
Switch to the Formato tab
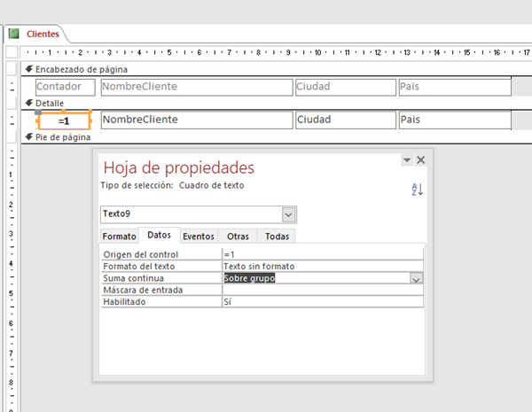coord(119,237)
